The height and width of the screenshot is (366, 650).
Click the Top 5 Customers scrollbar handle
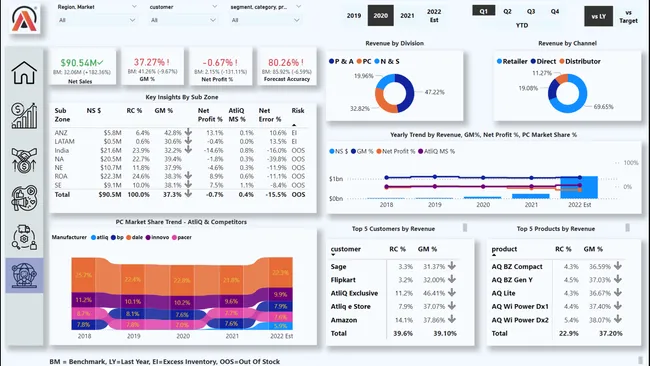(x=465, y=228)
